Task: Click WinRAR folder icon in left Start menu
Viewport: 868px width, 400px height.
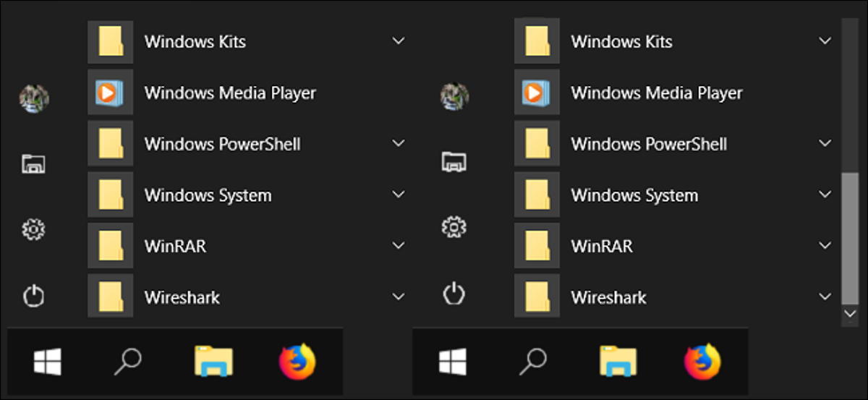Action: click(x=110, y=246)
